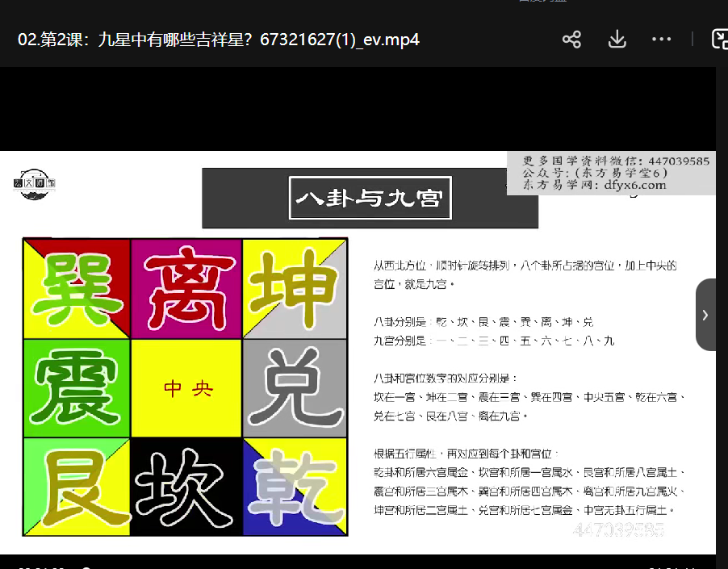Image resolution: width=728 pixels, height=569 pixels.
Task: Click the video file title 02.第2课
Action: [x=218, y=40]
